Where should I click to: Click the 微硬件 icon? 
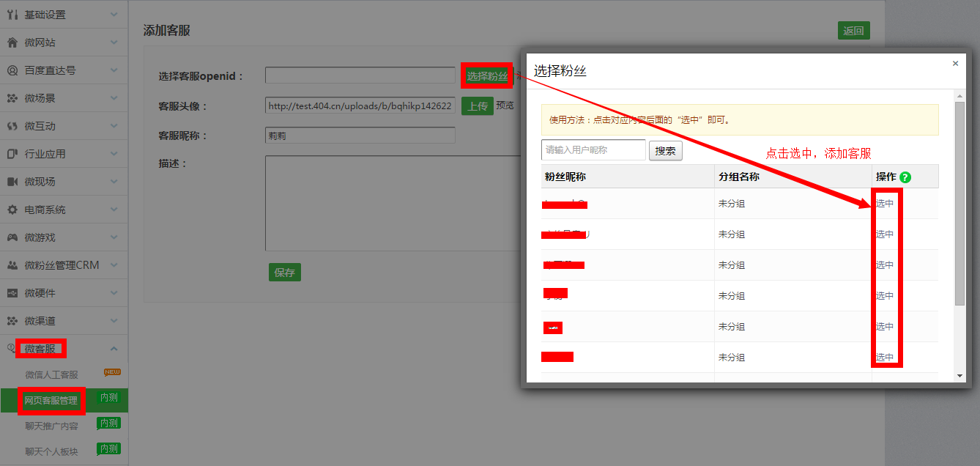pyautogui.click(x=12, y=293)
